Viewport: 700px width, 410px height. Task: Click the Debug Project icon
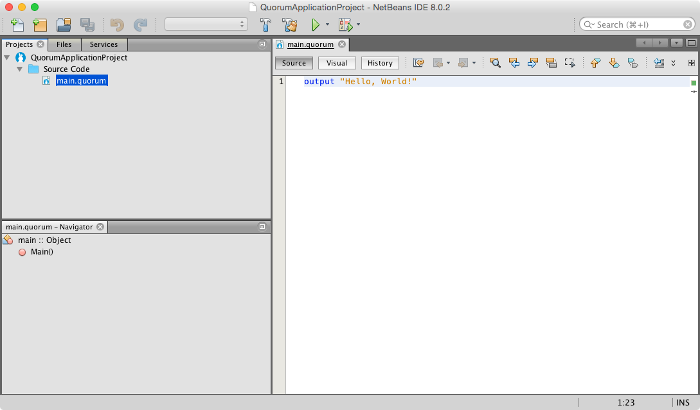(346, 25)
